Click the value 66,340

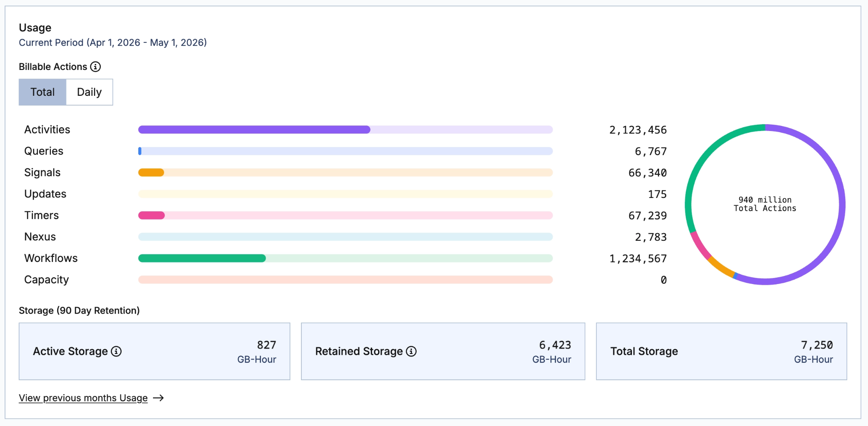(648, 173)
